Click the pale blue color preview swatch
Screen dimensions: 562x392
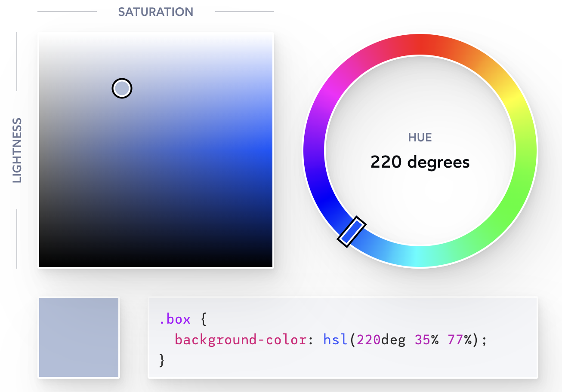[x=79, y=337]
